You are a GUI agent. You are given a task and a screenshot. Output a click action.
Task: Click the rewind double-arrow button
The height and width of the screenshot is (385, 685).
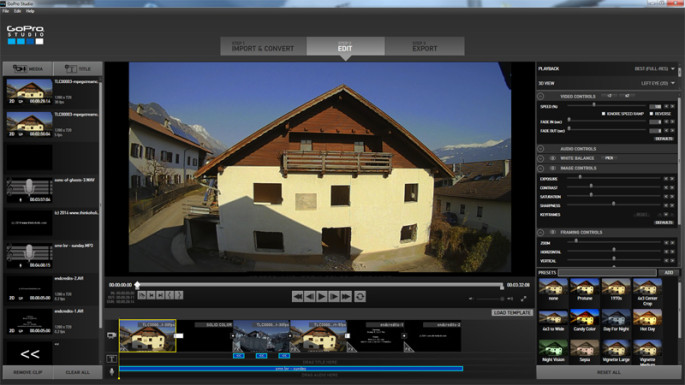click(x=298, y=297)
